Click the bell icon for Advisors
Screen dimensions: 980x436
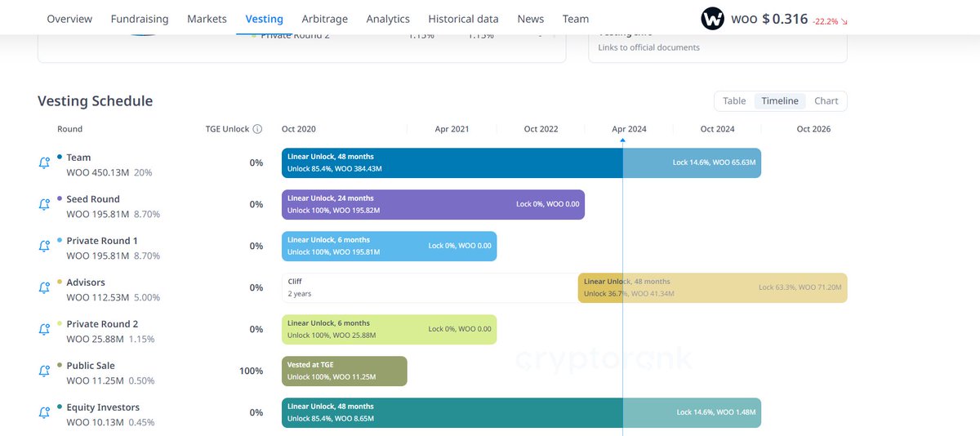pyautogui.click(x=44, y=288)
